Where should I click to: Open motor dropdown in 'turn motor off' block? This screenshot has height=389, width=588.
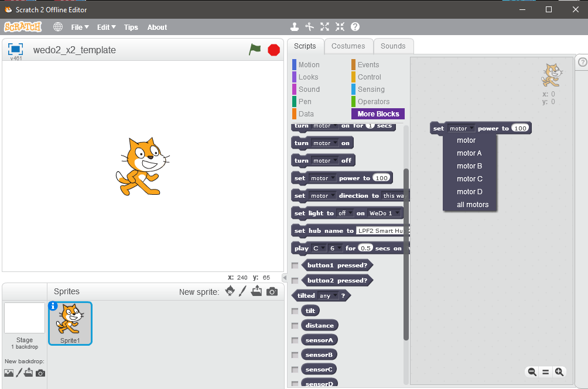point(324,161)
